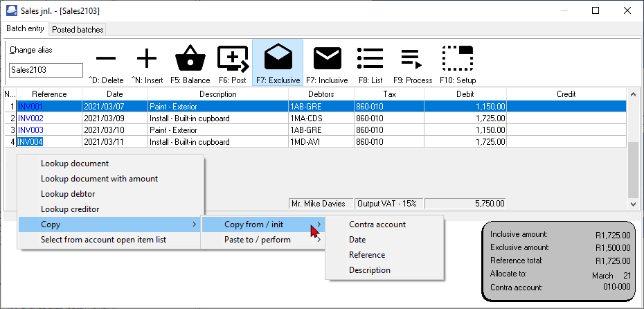Viewport: 644px width, 309px height.
Task: Click the F6 Post icon
Action: [x=233, y=58]
